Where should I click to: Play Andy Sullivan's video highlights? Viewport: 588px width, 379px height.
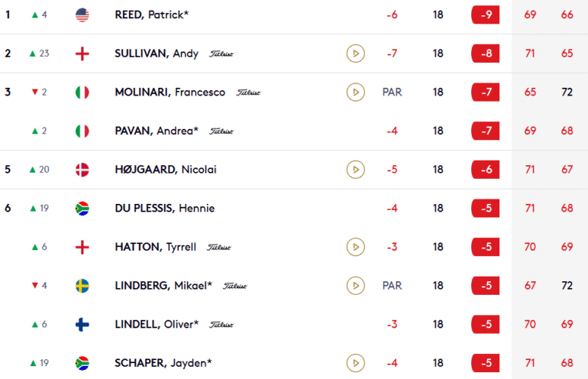(x=354, y=53)
